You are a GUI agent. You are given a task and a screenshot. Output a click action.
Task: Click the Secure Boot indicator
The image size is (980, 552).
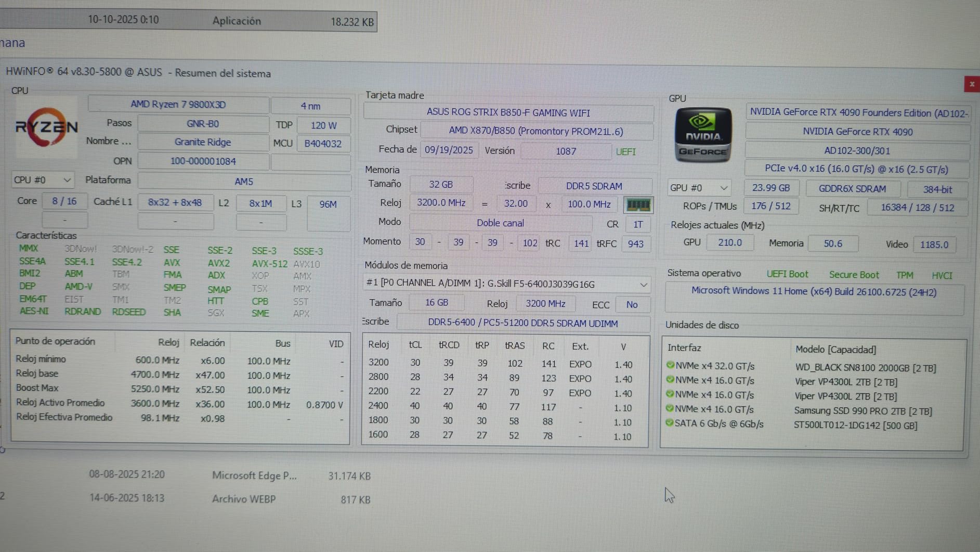click(854, 275)
